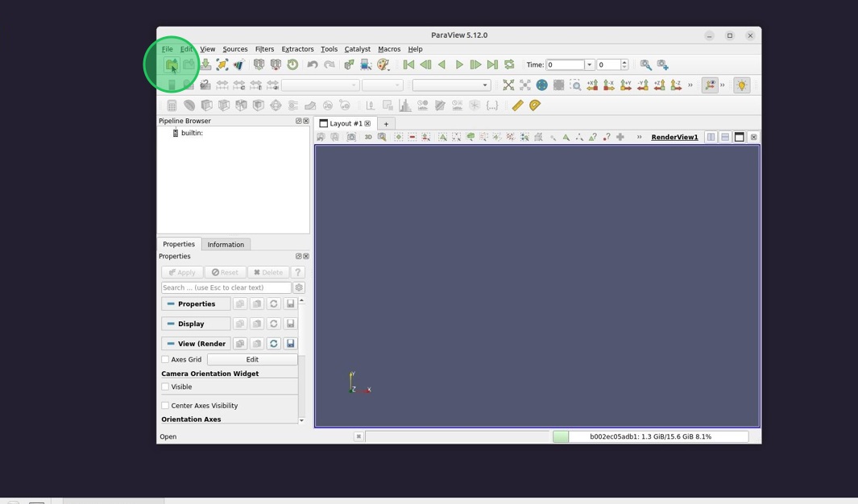The height and width of the screenshot is (504, 858).
Task: Click the Connect to server icon
Action: [259, 64]
